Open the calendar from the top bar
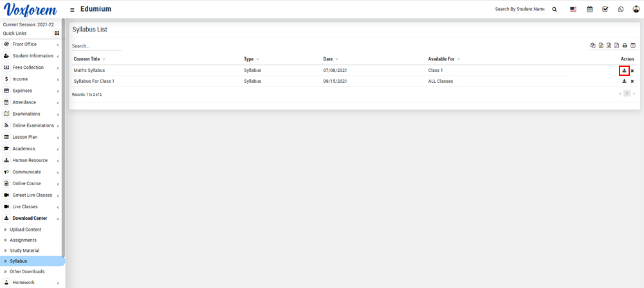The width and height of the screenshot is (644, 288). (589, 10)
